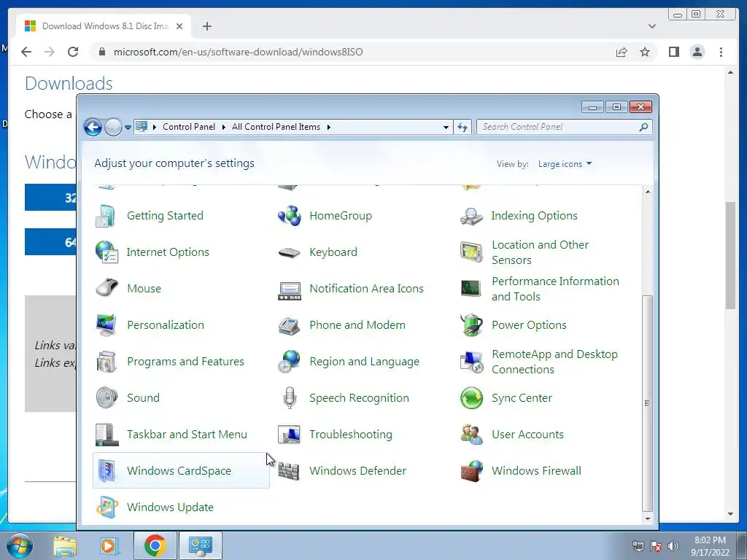747x560 pixels.
Task: Open the Windows CardSpace icon
Action: (106, 471)
